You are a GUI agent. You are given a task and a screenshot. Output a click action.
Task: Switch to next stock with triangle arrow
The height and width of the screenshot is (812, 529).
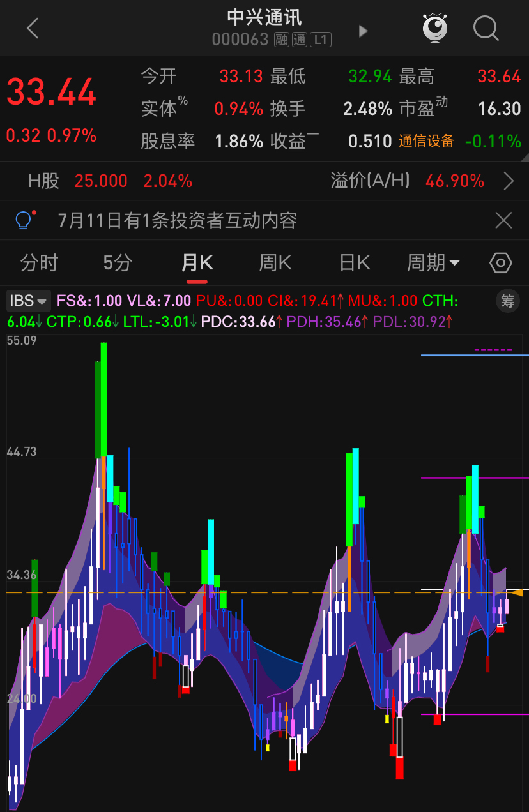coord(363,31)
